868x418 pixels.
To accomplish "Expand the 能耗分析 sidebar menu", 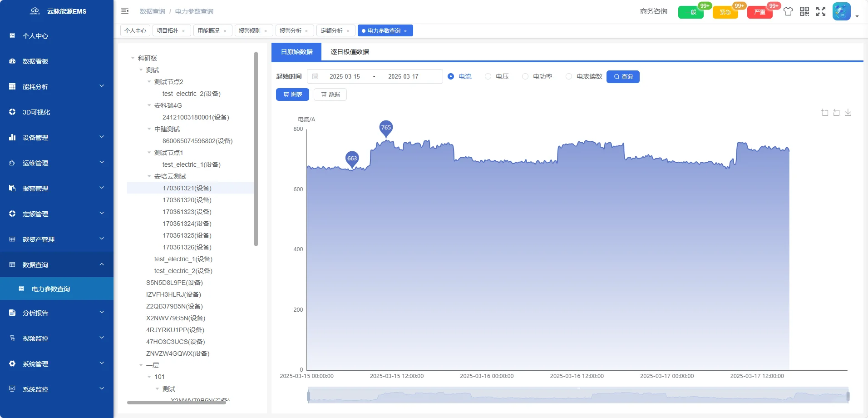I will point(57,86).
